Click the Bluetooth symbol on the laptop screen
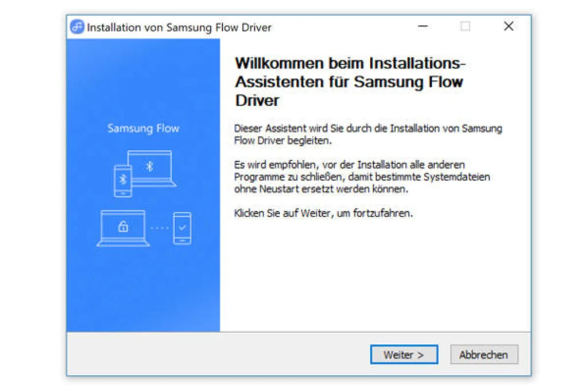 pyautogui.click(x=149, y=166)
